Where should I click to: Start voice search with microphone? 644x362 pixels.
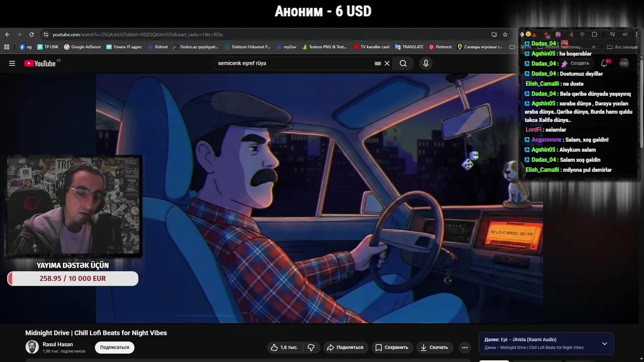click(426, 63)
